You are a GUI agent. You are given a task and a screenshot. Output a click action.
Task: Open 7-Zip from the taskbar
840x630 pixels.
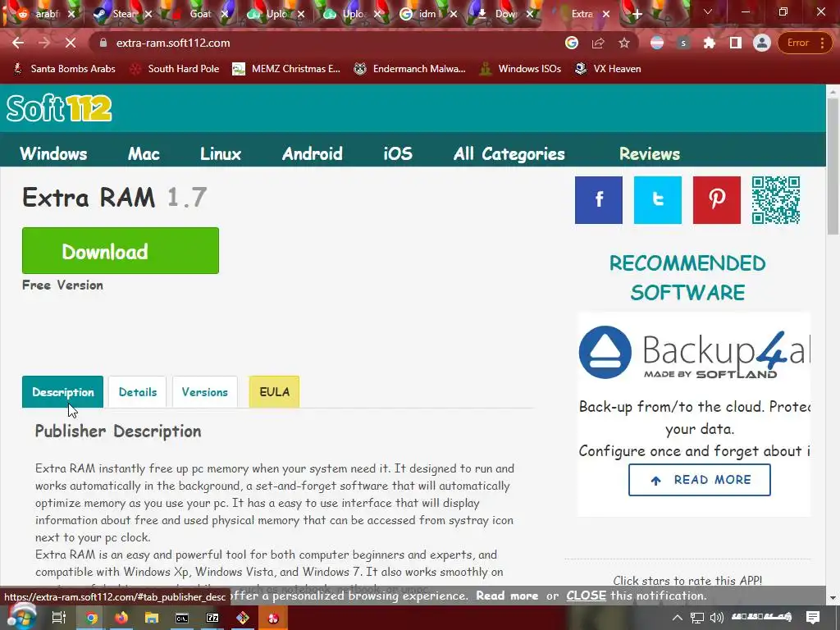click(212, 618)
